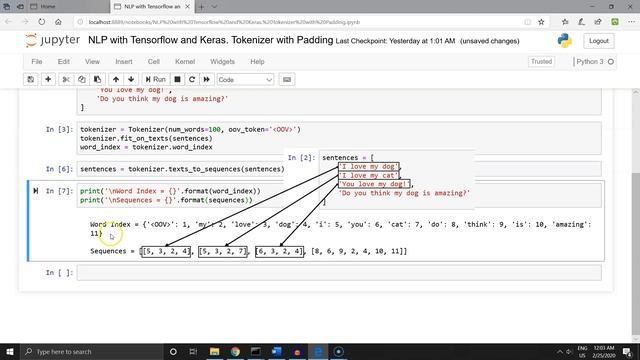640x360 pixels.
Task: Move the selected cell up
Action: (x=116, y=80)
